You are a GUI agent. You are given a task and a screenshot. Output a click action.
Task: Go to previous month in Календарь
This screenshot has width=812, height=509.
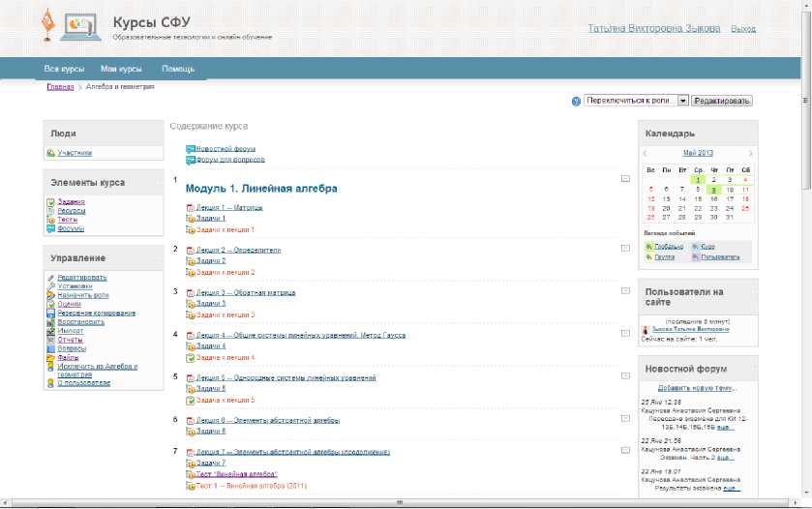646,153
